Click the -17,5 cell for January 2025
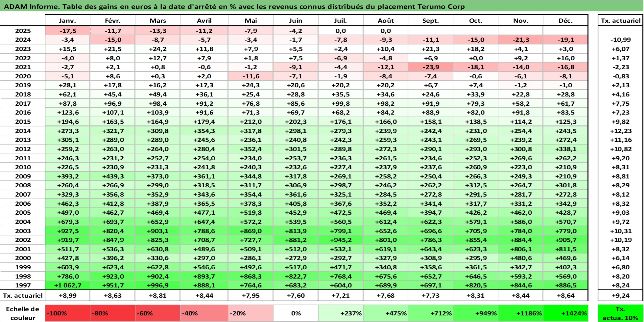 click(67, 31)
